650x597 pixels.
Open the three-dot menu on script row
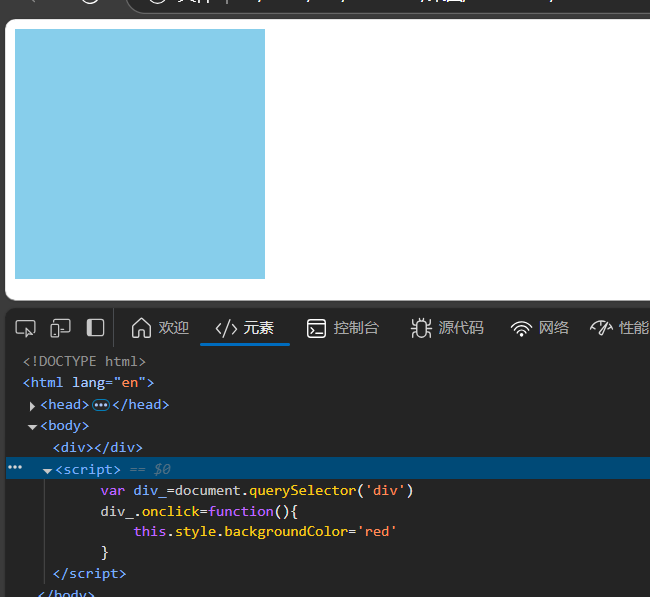tap(15, 467)
